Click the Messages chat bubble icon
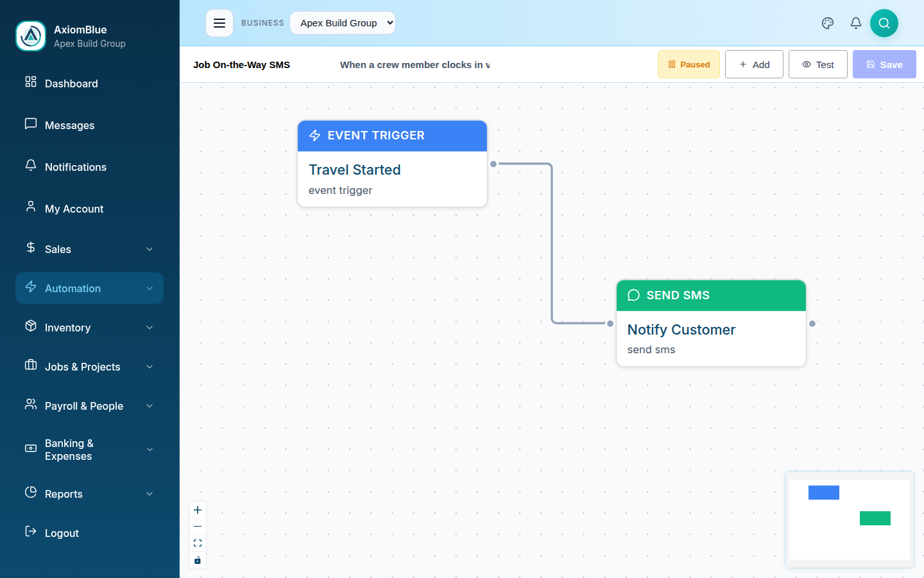 pos(30,125)
